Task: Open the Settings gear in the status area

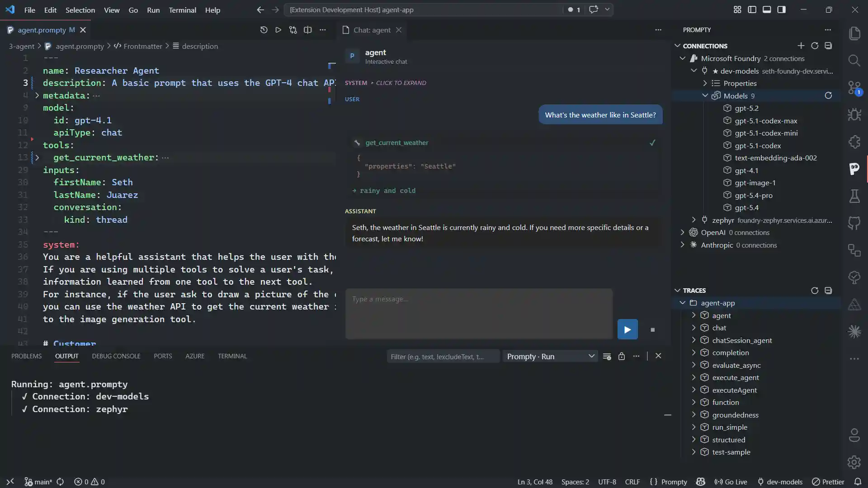Action: (854, 462)
